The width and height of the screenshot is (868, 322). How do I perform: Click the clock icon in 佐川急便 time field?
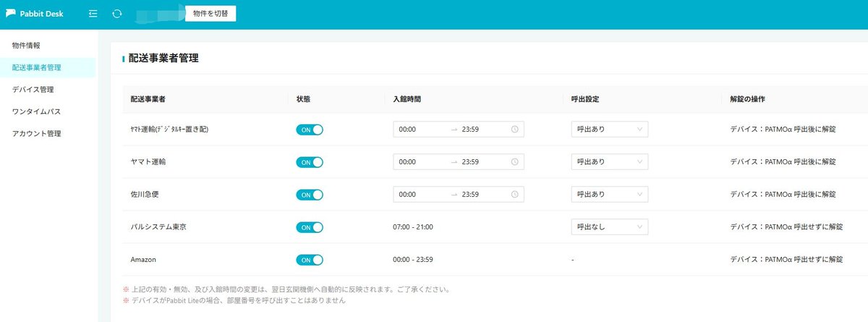coord(515,195)
